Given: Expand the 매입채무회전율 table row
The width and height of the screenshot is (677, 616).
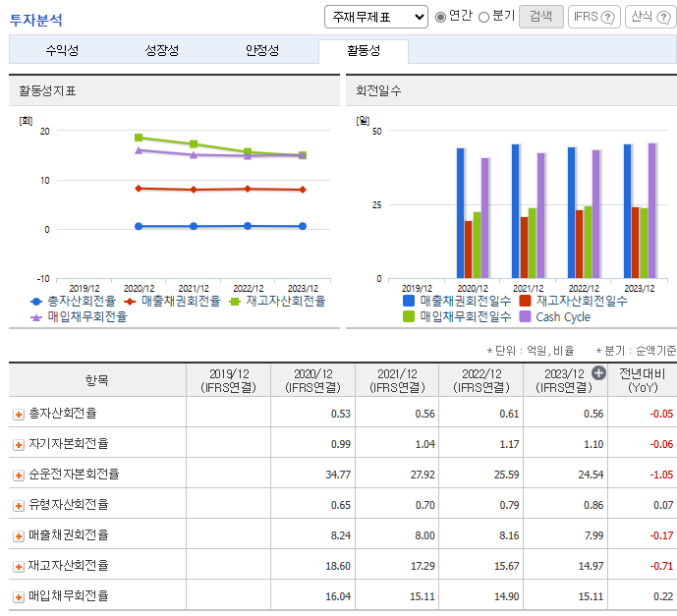Looking at the screenshot, I should (x=18, y=597).
